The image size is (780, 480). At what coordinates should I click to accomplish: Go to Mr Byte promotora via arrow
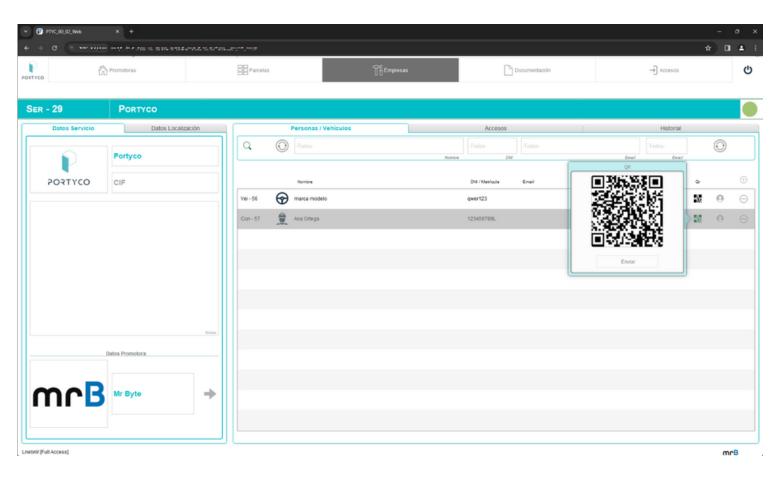coord(210,394)
